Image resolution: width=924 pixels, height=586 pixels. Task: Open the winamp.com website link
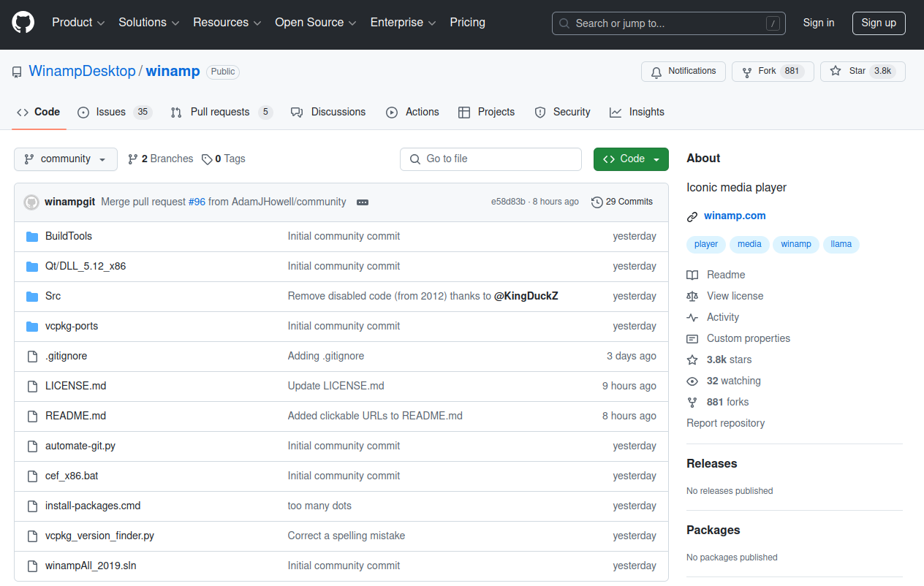(x=735, y=216)
